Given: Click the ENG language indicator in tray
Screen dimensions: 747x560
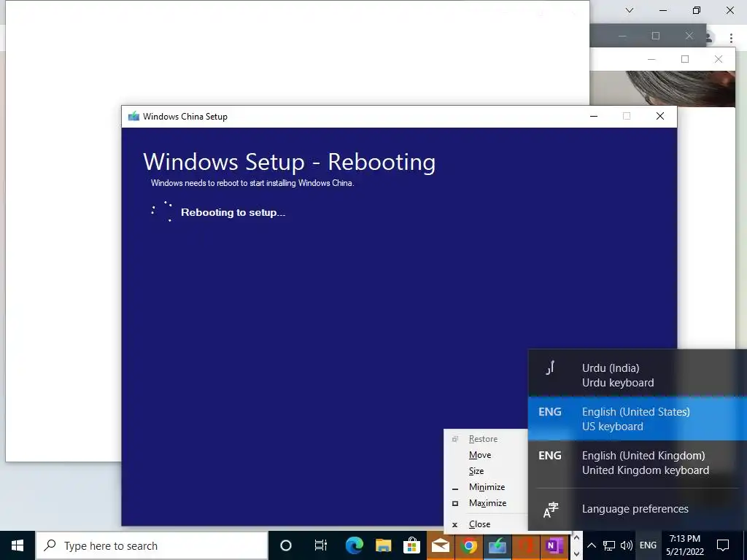Looking at the screenshot, I should (x=648, y=545).
